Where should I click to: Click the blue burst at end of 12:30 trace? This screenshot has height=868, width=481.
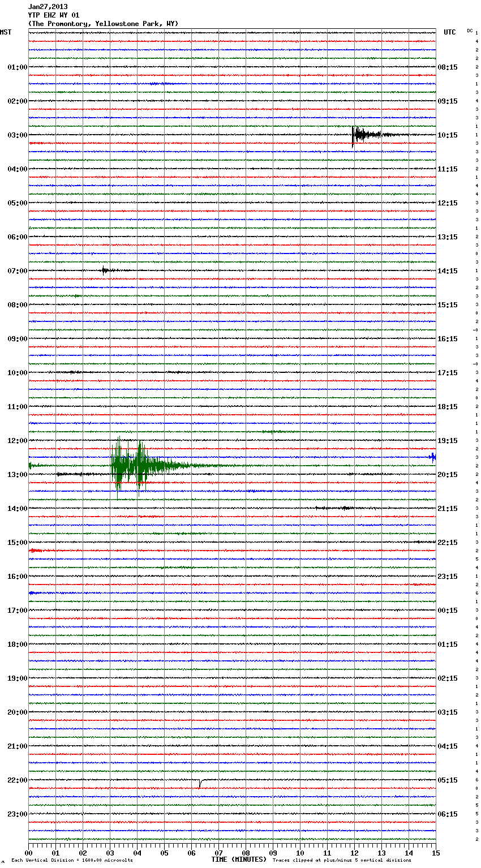[433, 457]
